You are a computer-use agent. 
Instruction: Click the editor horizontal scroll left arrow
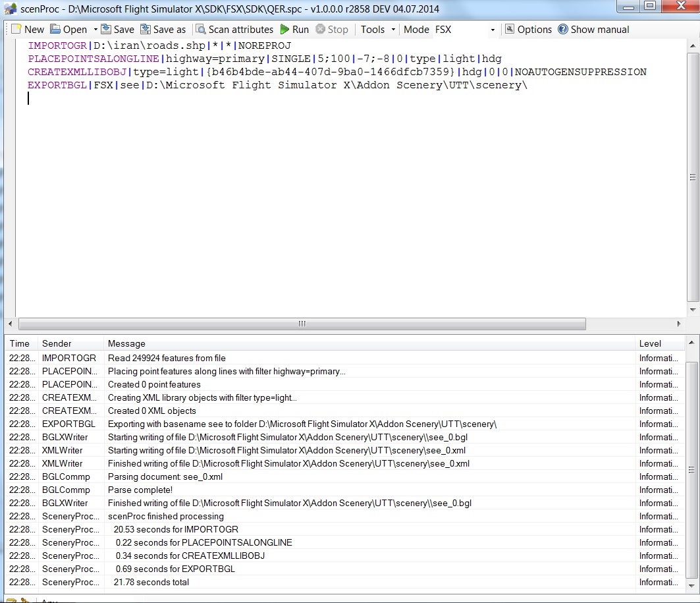point(11,324)
